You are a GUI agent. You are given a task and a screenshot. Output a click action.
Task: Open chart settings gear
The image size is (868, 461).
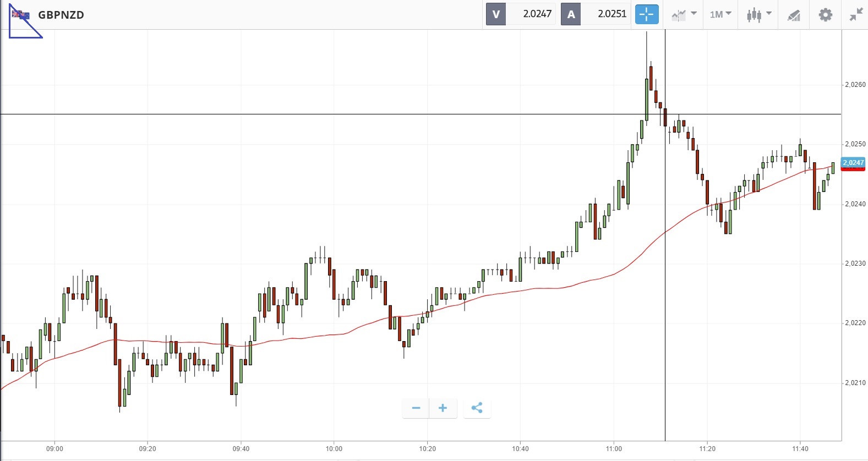point(825,15)
